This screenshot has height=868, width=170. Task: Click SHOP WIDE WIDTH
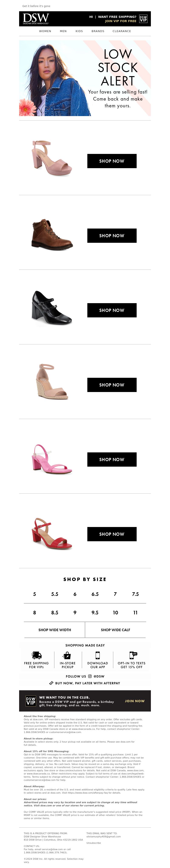pyautogui.click(x=55, y=630)
